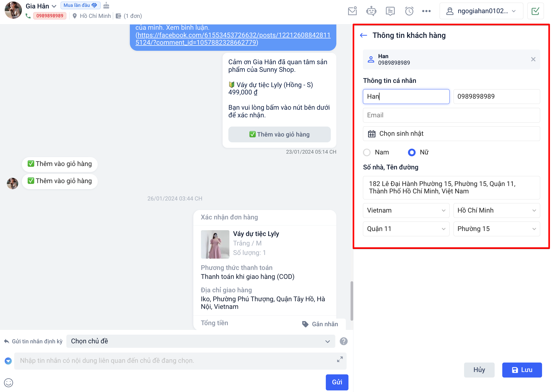Viewport: 551px width, 392px height.
Task: Click the Lưu save button
Action: [x=522, y=370]
